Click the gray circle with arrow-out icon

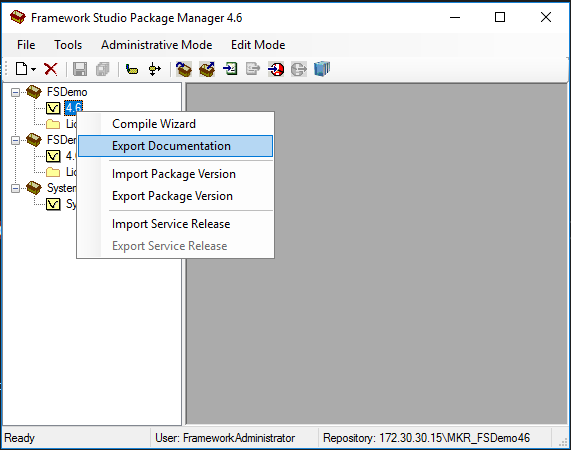[299, 69]
